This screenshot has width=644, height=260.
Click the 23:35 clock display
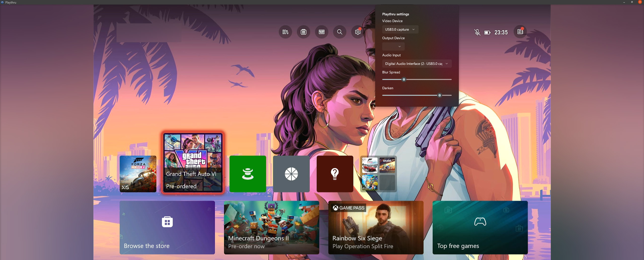[x=501, y=32]
